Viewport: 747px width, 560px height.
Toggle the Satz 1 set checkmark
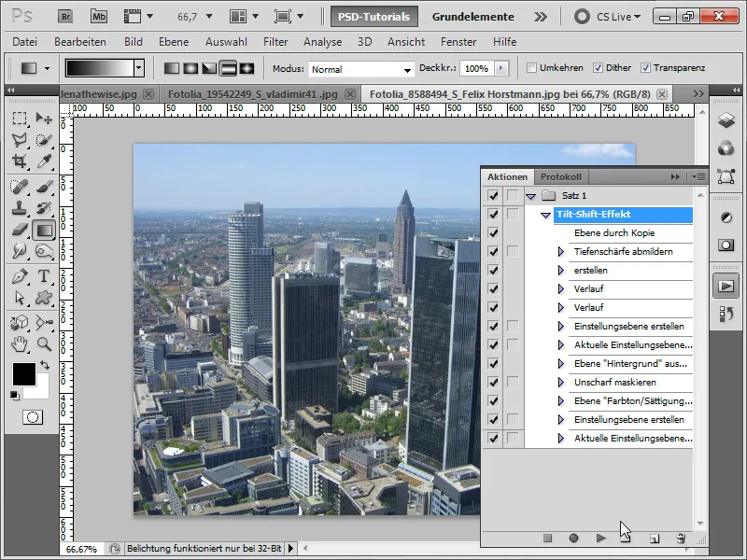coord(494,195)
